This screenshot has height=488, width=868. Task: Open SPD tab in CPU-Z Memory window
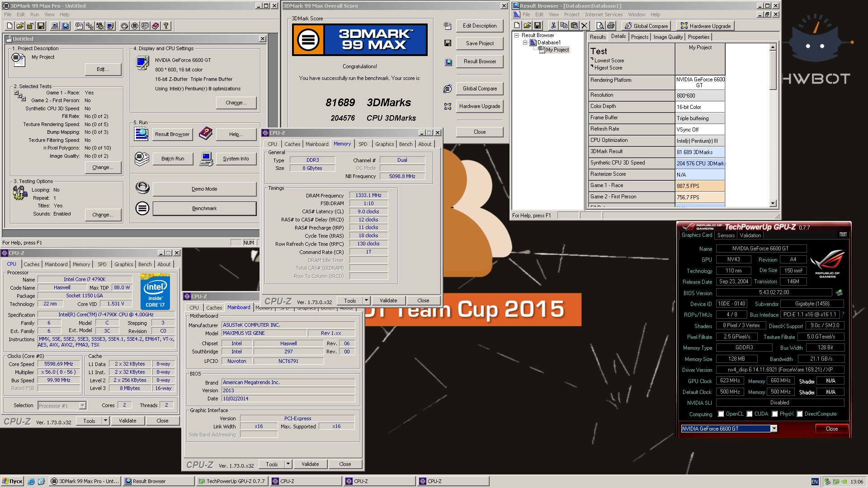[x=363, y=144]
